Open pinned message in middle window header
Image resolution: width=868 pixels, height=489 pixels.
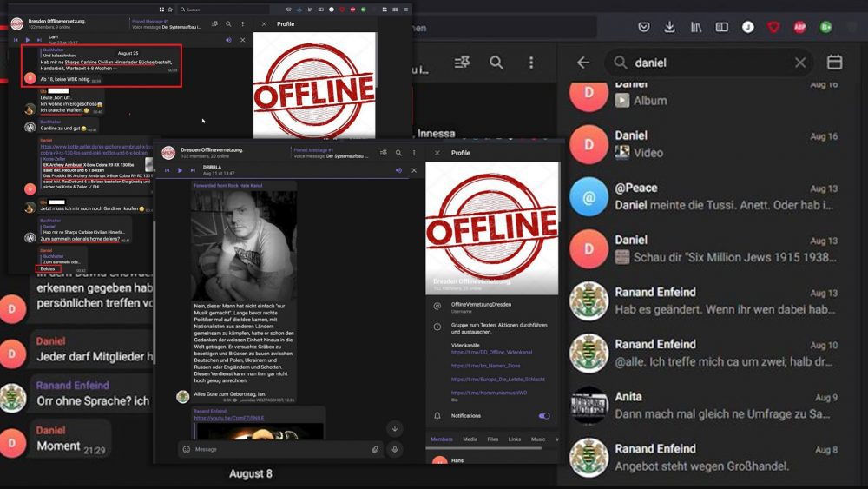[331, 153]
